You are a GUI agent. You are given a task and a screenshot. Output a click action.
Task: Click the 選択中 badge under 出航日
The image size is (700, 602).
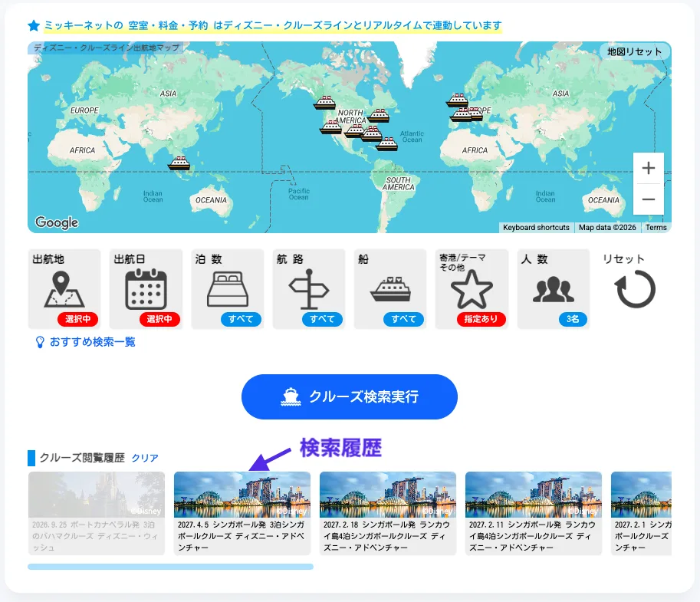coord(159,319)
